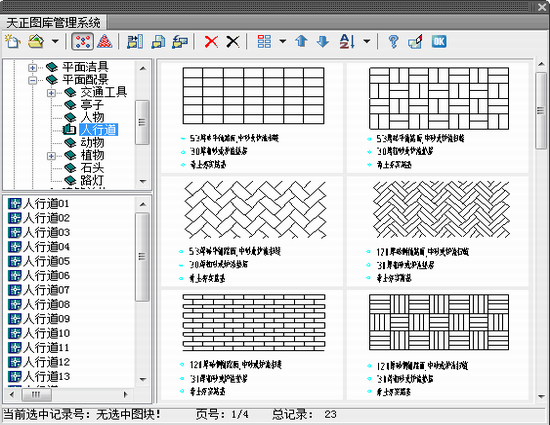The image size is (550, 425).
Task: Select the 植物 category in tree
Action: [x=92, y=155]
